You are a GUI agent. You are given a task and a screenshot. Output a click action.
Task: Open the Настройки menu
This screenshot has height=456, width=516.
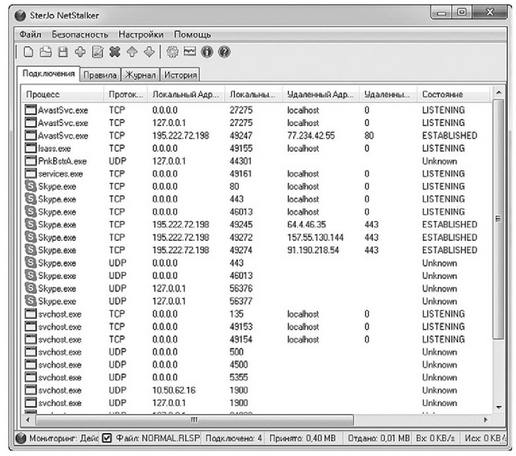click(x=141, y=35)
